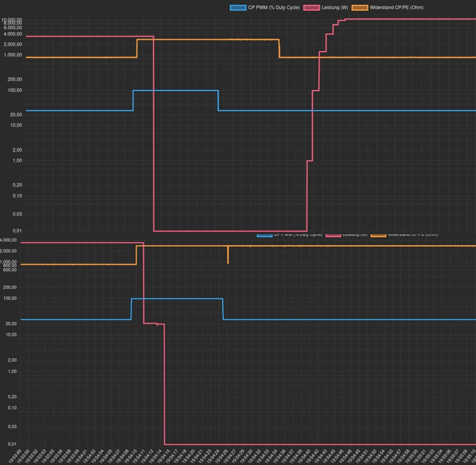Click pink step at 1.00 level in top chart
This screenshot has width=476, height=465.
pos(309,161)
